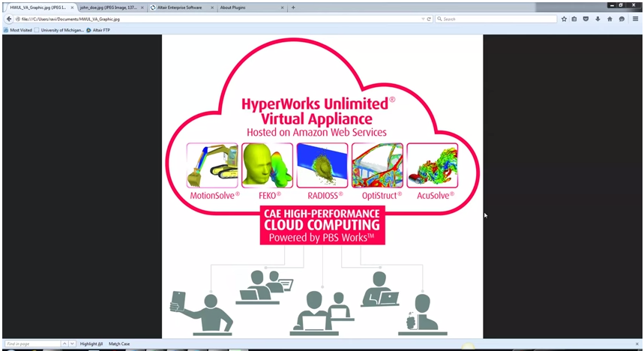Open the bookmarks list clipboard icon
Screen dimensions: 644x351
[x=574, y=19]
